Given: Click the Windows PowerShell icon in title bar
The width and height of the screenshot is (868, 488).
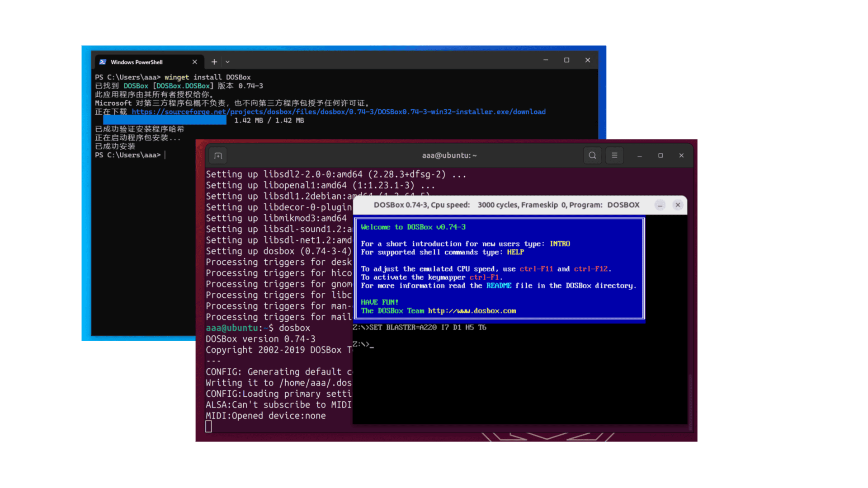Looking at the screenshot, I should [x=103, y=61].
